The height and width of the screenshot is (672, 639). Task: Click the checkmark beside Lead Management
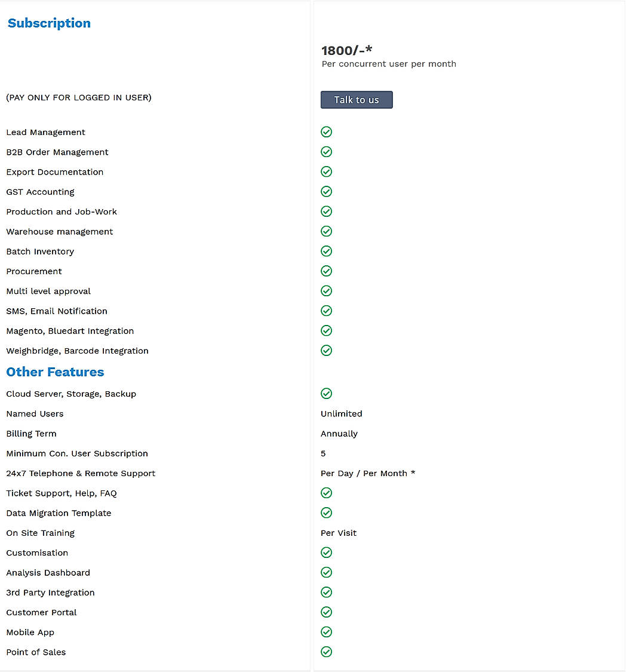coord(326,131)
